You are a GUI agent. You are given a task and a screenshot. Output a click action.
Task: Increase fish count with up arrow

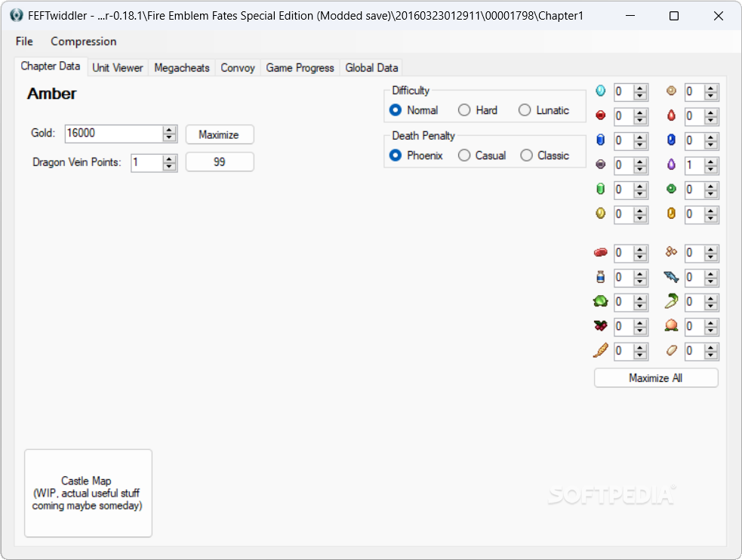pyautogui.click(x=710, y=274)
